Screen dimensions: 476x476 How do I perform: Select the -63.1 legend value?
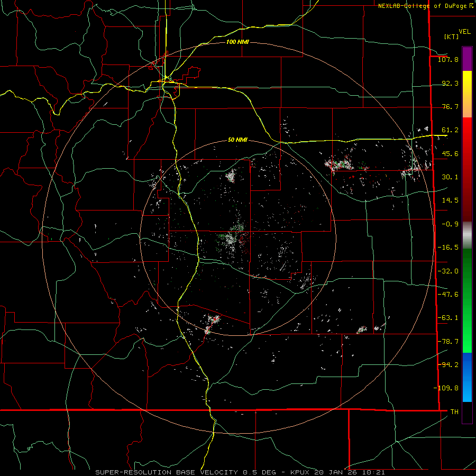(x=448, y=318)
